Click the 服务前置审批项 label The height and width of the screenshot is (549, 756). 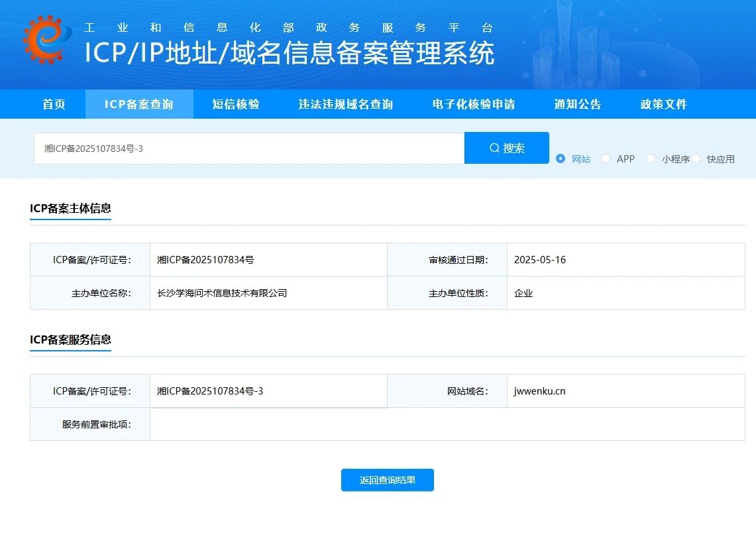click(x=97, y=424)
